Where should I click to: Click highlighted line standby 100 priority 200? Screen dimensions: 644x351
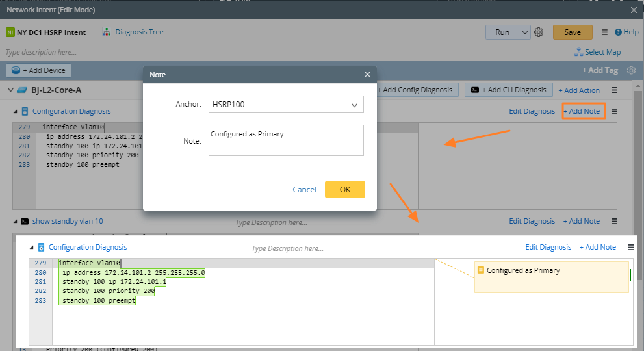pyautogui.click(x=109, y=291)
